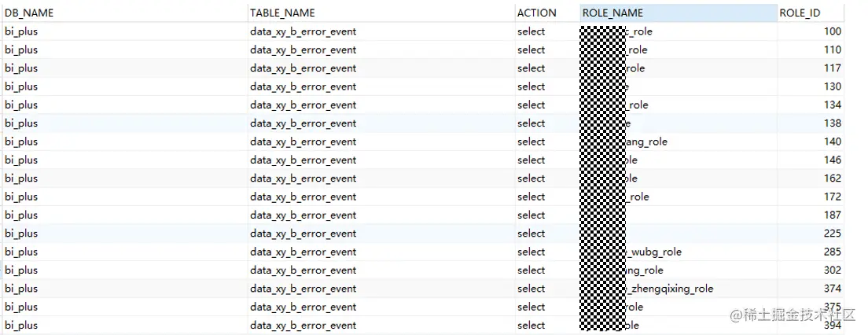Select data_xy_b_error_event in the ROLE_ID 134 row
This screenshot has width=868, height=335.
pyautogui.click(x=303, y=105)
